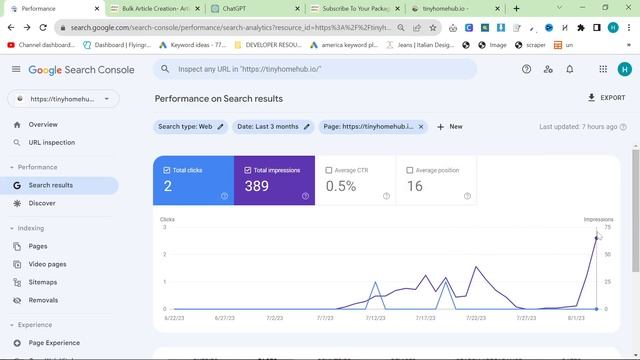Click the page vertical scrollbar
Viewport: 640px width, 360px height.
636,210
